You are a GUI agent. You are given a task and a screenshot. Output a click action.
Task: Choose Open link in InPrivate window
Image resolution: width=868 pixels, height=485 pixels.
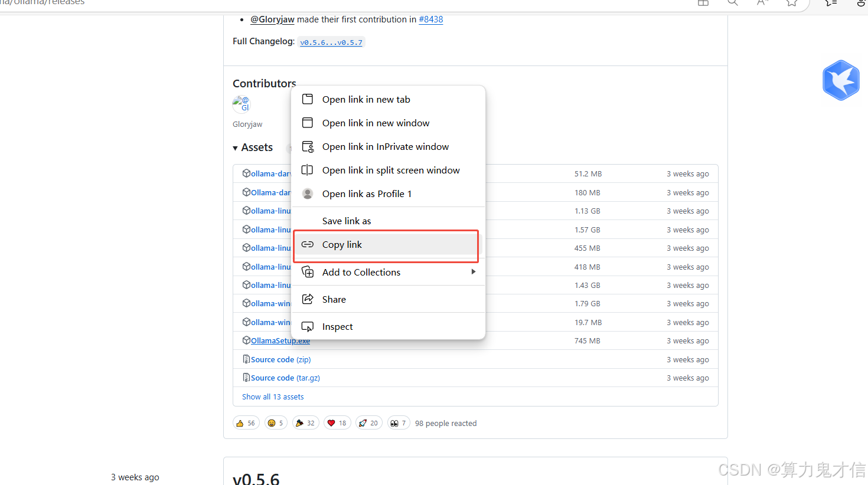389,146
